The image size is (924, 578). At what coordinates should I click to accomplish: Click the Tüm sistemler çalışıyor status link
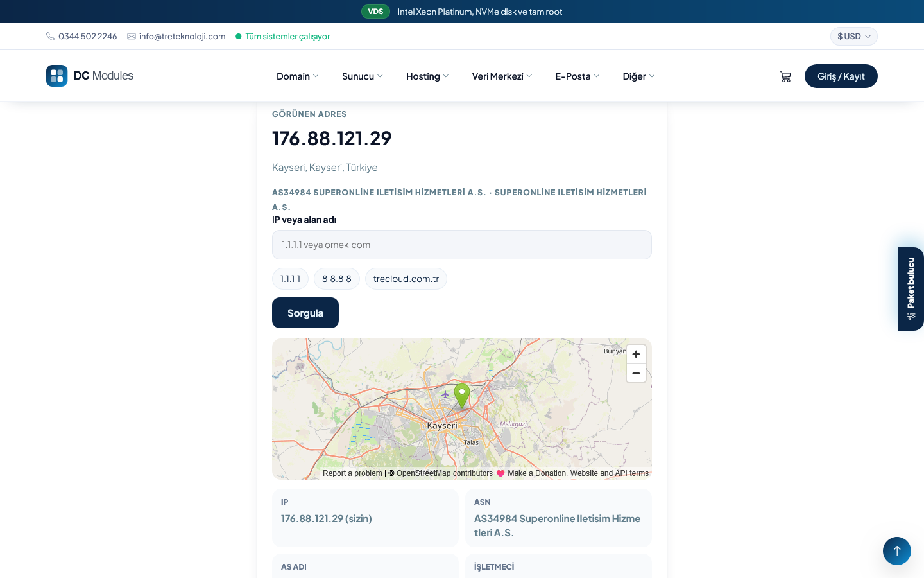tap(287, 37)
